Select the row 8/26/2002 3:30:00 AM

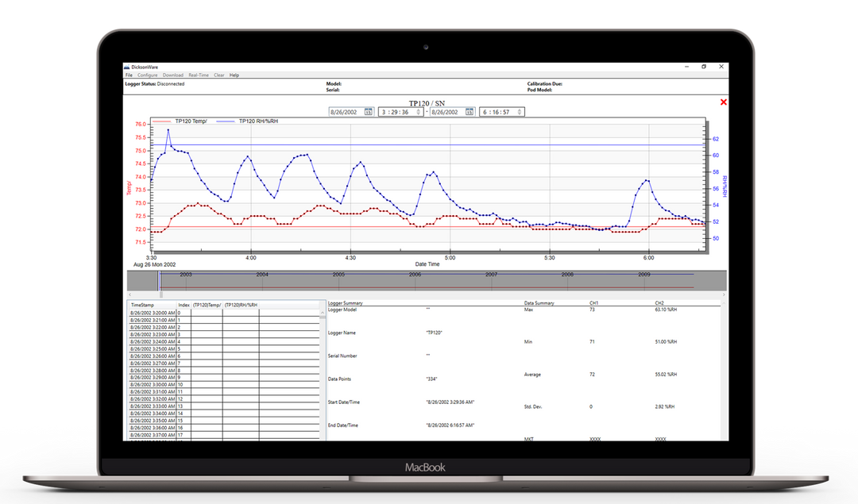click(x=224, y=385)
